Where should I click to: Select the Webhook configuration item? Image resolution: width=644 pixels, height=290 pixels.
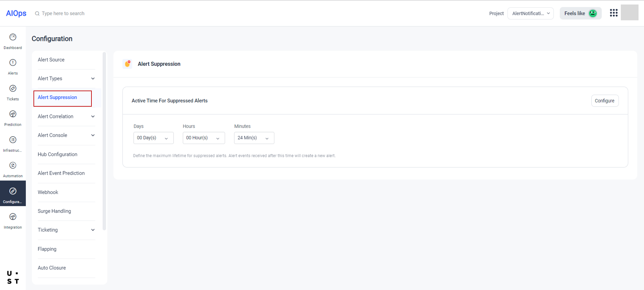tap(48, 192)
